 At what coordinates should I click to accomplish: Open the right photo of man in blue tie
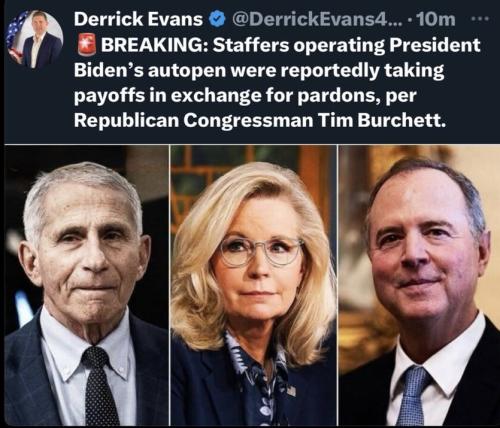[419, 285]
